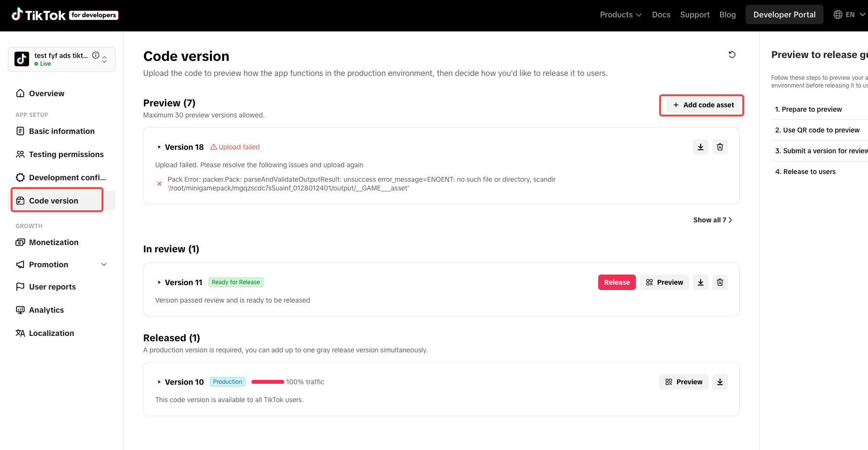
Task: Open the Products dropdown menu
Action: pyautogui.click(x=621, y=15)
